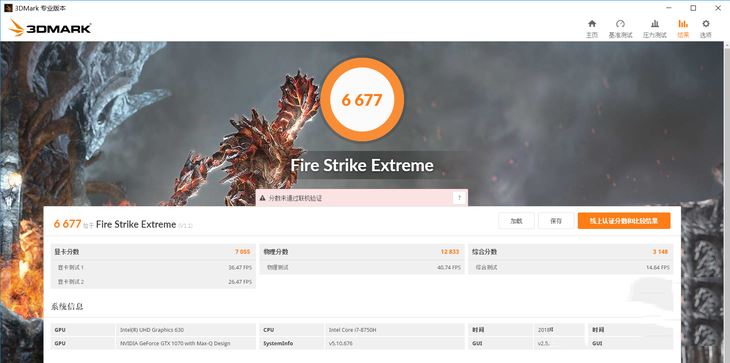Screen dimensions: 730x363
Task: Click the 3DMark title bar app icon
Action: [8, 8]
